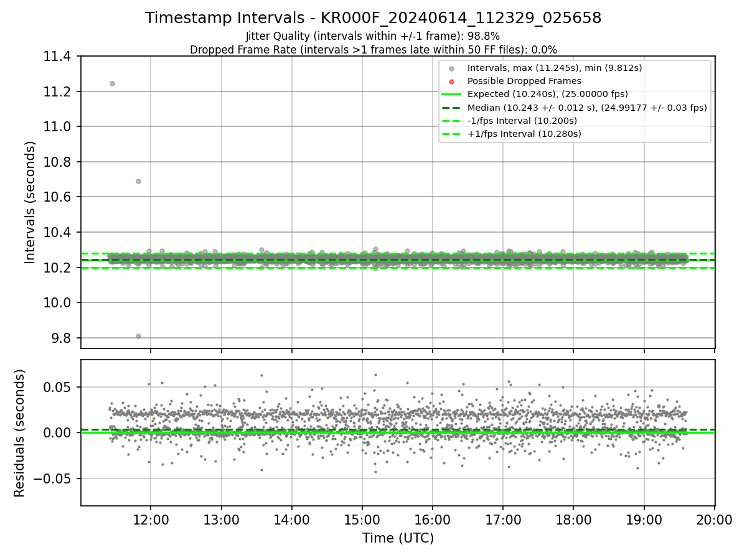Screen dimensions: 747x560
Task: Click the 14:00 x-axis tick label
Action: 291,519
